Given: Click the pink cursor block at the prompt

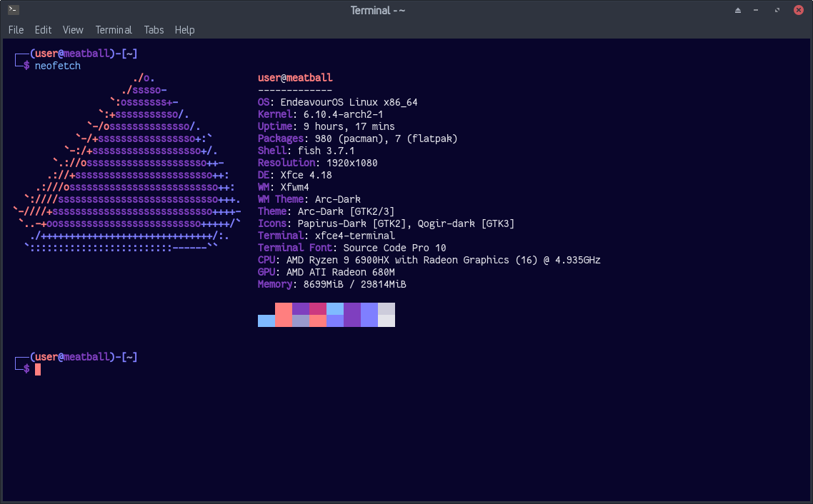Looking at the screenshot, I should tap(38, 369).
